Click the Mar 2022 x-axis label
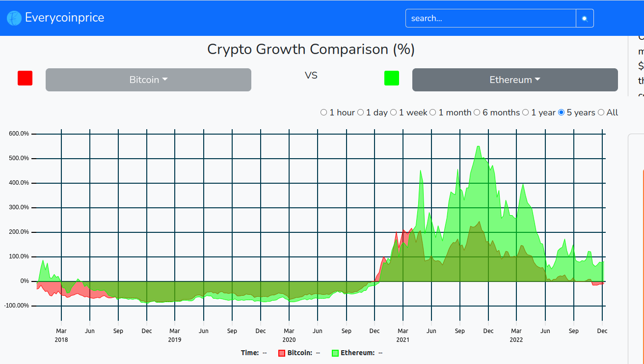 tap(516, 335)
